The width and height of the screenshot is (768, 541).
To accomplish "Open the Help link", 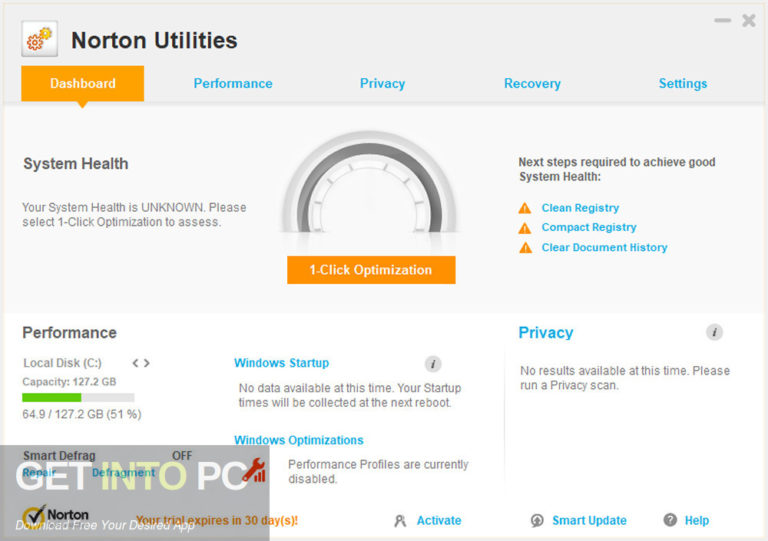I will [x=696, y=520].
